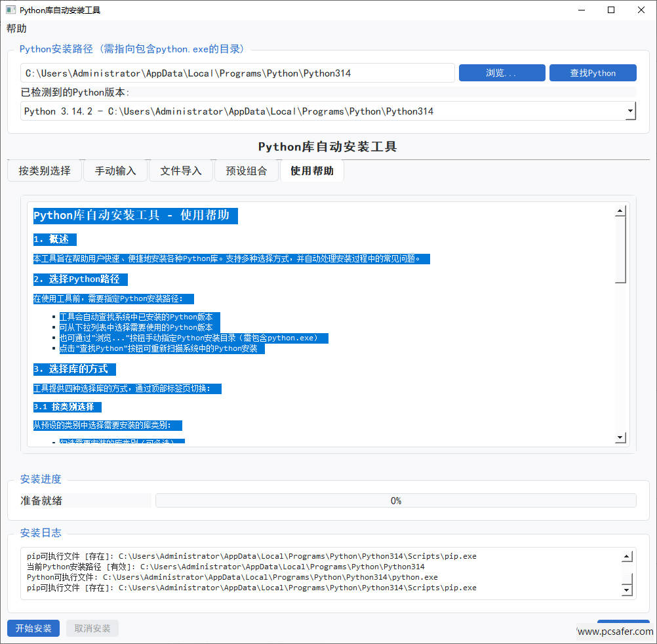The width and height of the screenshot is (657, 644).
Task: Expand the detected Python version dropdown
Action: (630, 111)
